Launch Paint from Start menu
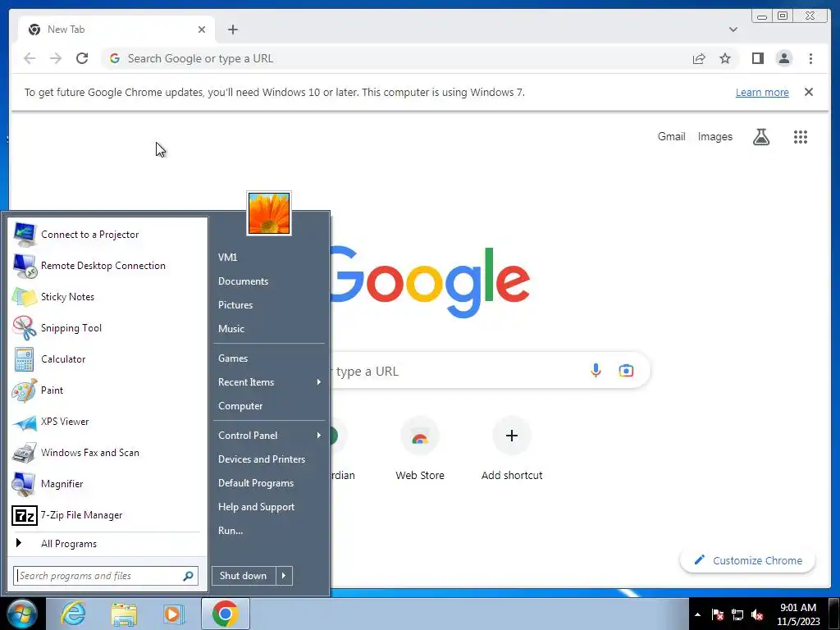Image resolution: width=840 pixels, height=630 pixels. tap(107, 390)
